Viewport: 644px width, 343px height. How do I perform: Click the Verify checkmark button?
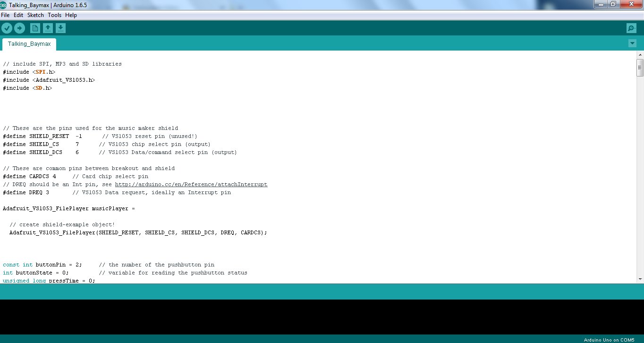7,28
